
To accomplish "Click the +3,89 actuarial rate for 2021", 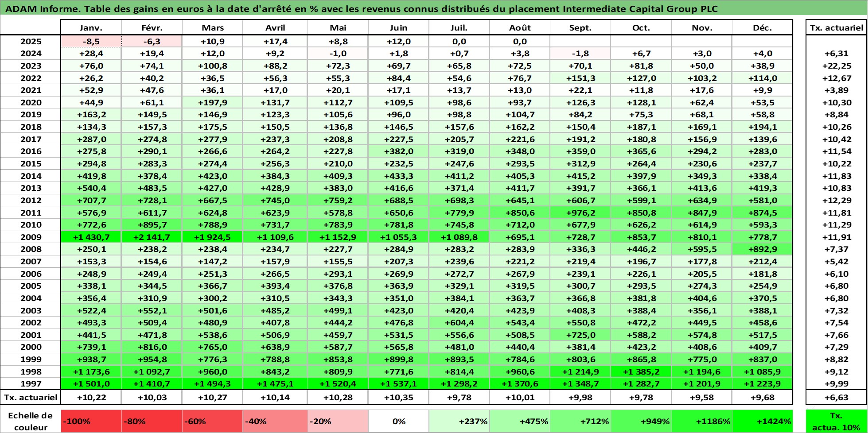I will pyautogui.click(x=836, y=90).
